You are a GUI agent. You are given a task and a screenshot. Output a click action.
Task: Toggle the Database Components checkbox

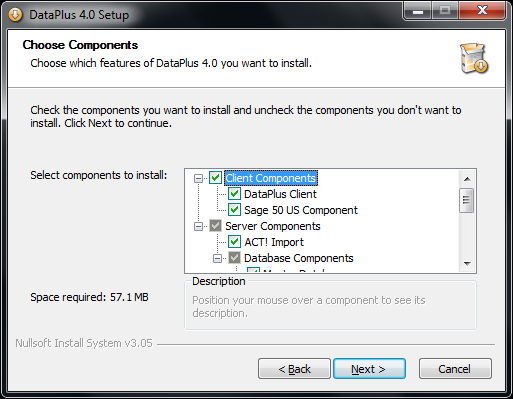(234, 258)
